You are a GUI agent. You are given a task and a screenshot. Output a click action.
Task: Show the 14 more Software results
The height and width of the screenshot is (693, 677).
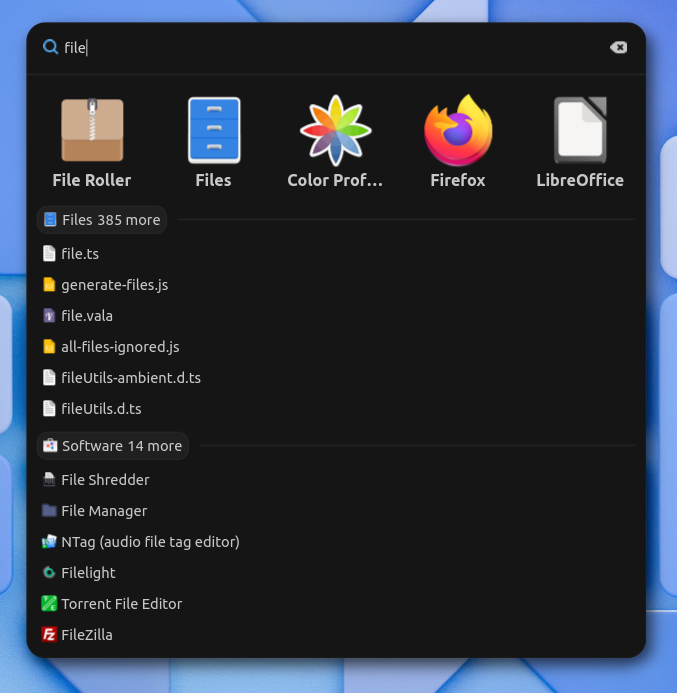[113, 446]
